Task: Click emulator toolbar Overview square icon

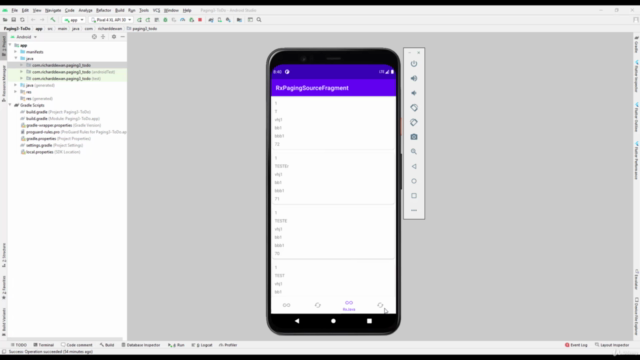Action: point(414,196)
